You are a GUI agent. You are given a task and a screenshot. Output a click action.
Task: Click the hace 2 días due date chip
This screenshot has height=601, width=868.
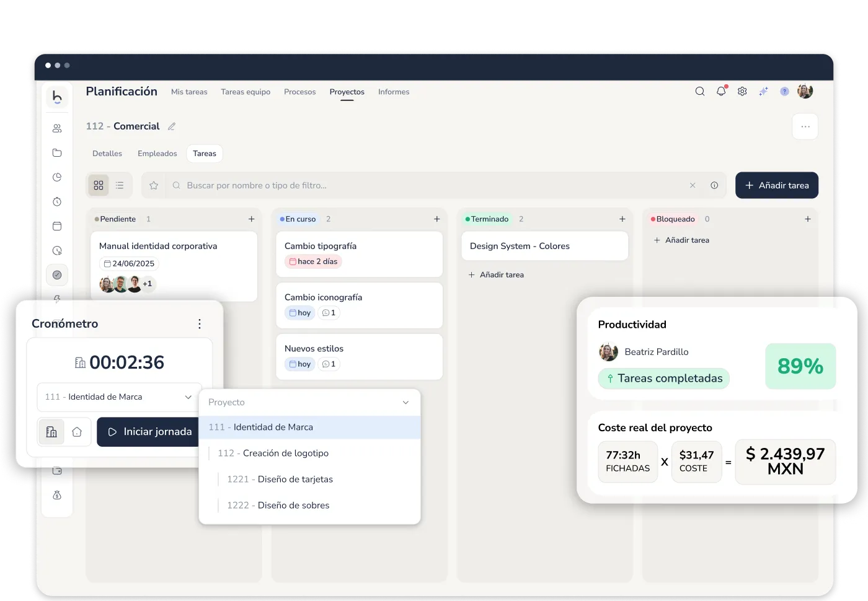point(313,261)
